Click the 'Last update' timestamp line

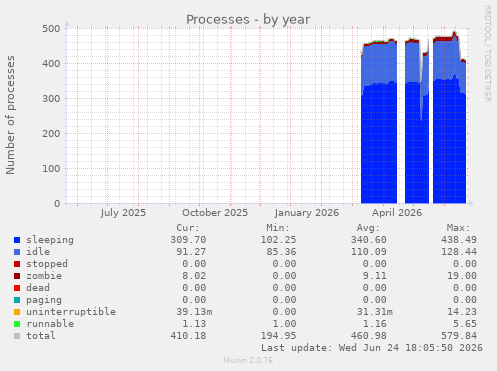372,348
